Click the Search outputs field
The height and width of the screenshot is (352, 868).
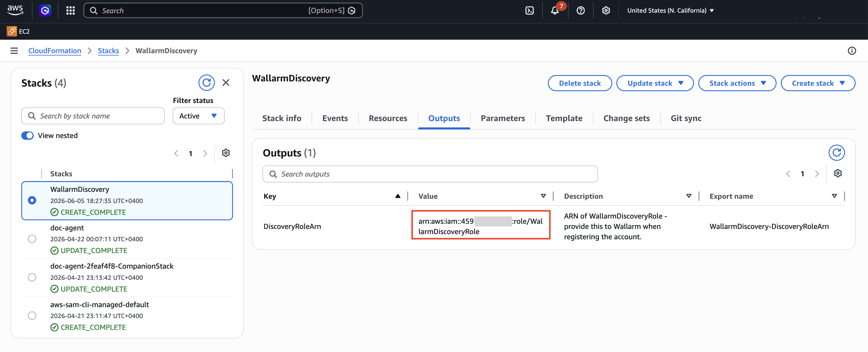click(x=430, y=174)
